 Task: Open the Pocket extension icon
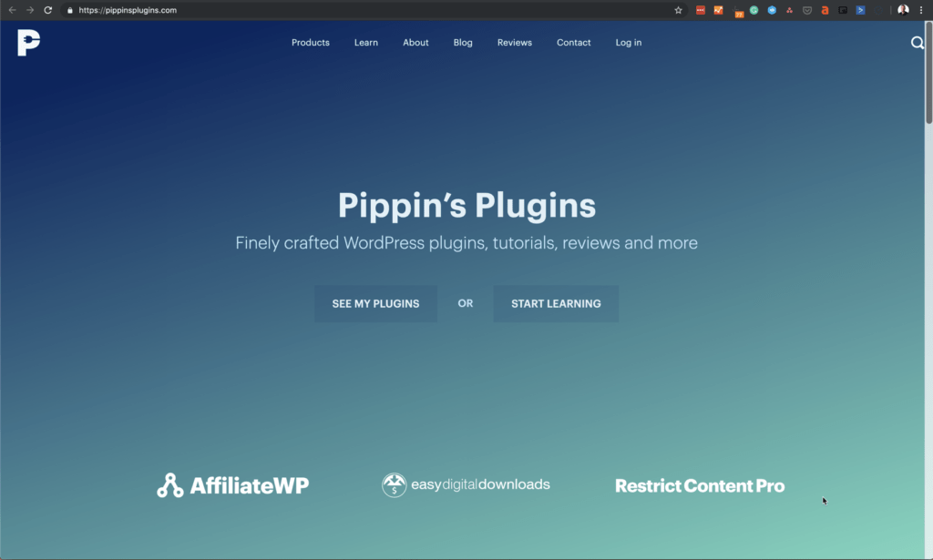[x=806, y=10]
